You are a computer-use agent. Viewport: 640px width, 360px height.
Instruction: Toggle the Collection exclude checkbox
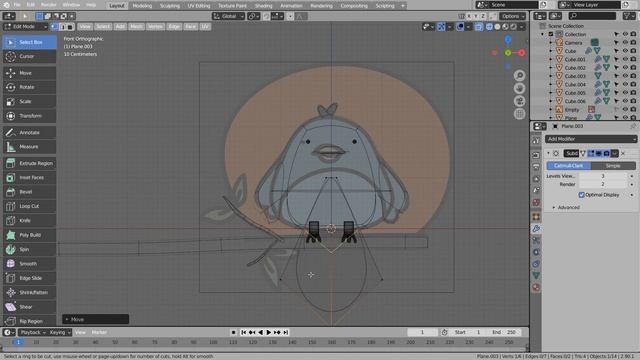(x=551, y=34)
